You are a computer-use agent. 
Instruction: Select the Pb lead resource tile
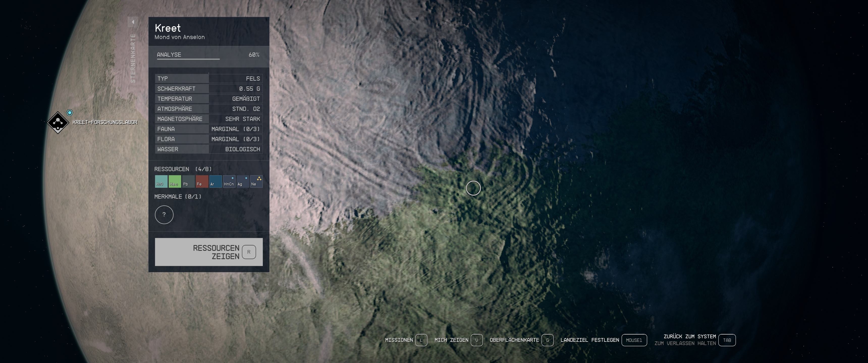188,181
